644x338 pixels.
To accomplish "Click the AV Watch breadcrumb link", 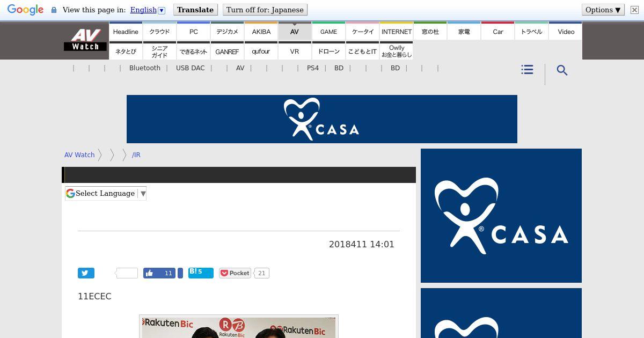I will pos(79,155).
